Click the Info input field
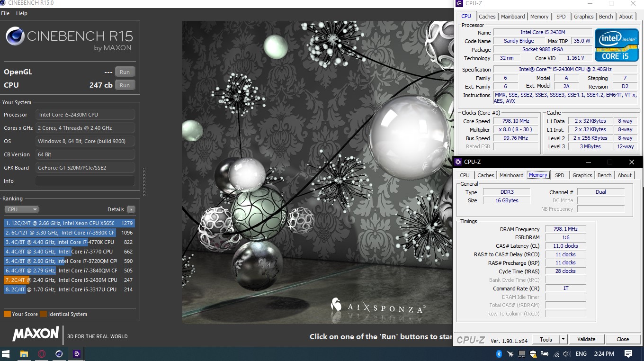The width and height of the screenshot is (644, 361). [x=85, y=181]
